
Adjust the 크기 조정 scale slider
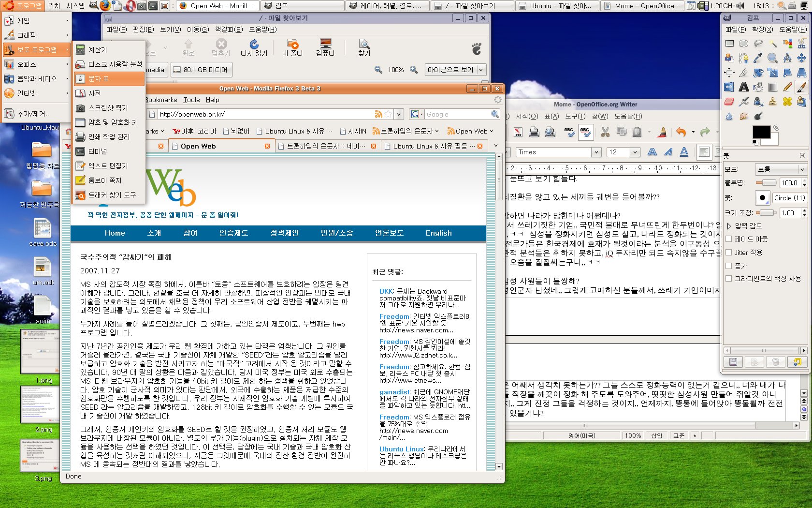(766, 212)
